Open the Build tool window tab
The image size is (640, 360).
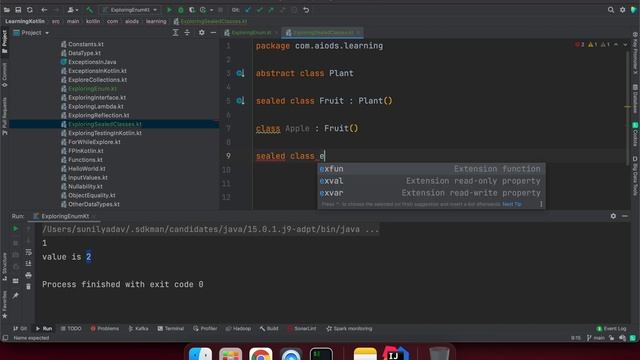click(x=269, y=329)
